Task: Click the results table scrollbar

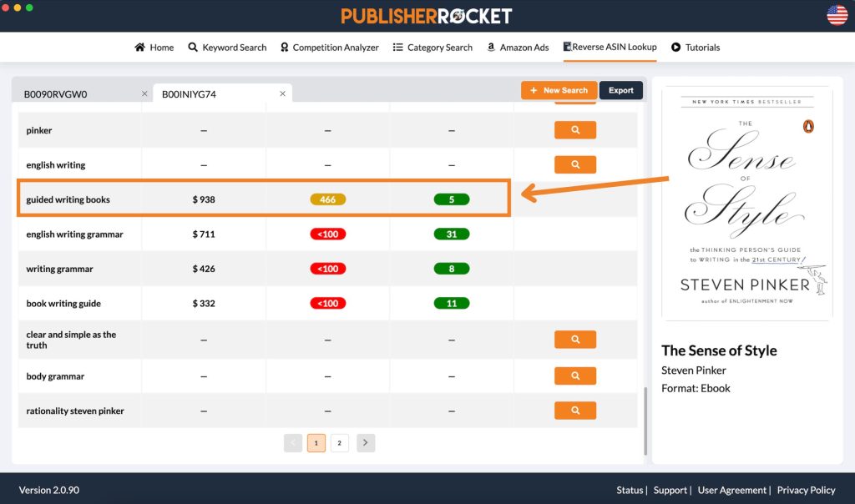Action: point(645,421)
